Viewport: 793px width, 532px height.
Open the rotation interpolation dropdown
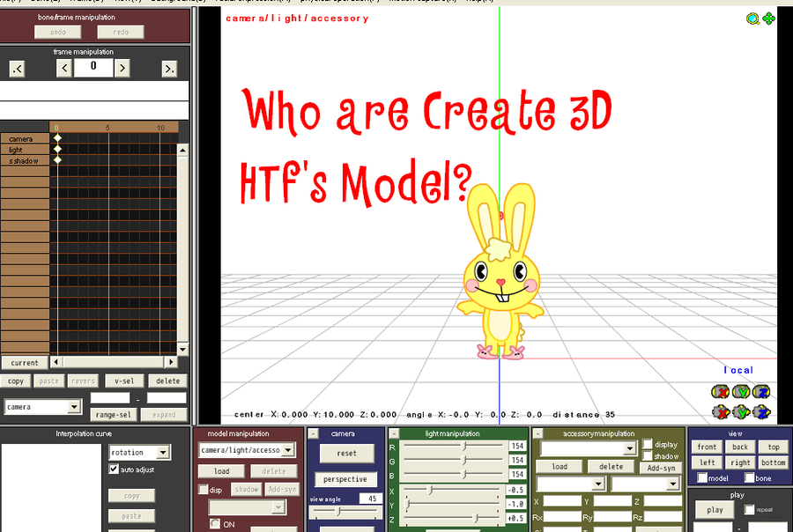coord(163,452)
